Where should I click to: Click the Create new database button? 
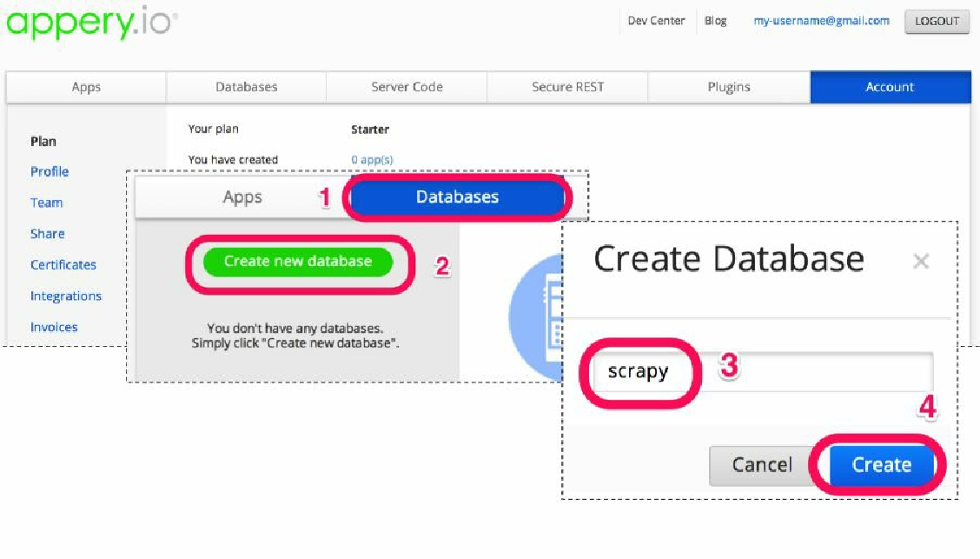pyautogui.click(x=297, y=262)
